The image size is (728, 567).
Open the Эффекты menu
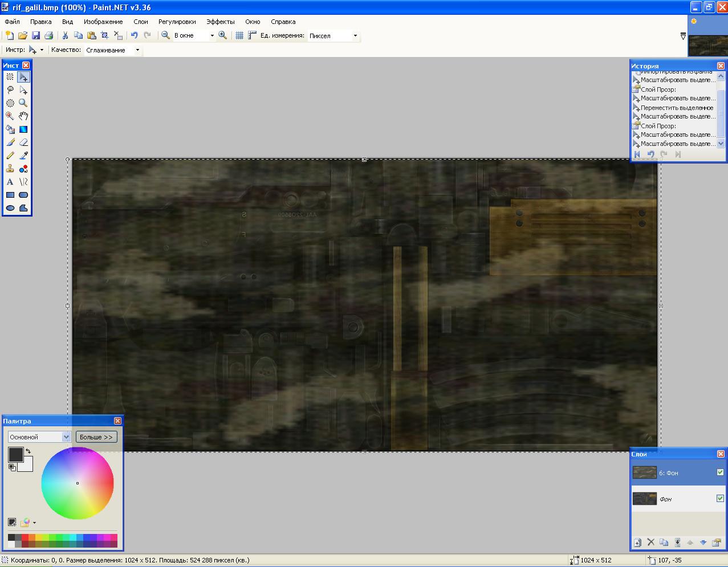tap(220, 22)
